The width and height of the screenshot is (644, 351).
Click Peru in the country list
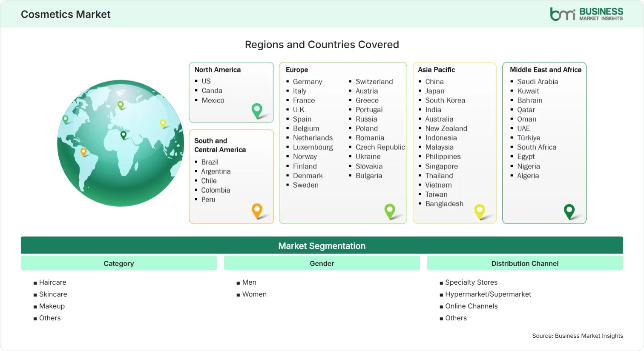tap(208, 200)
